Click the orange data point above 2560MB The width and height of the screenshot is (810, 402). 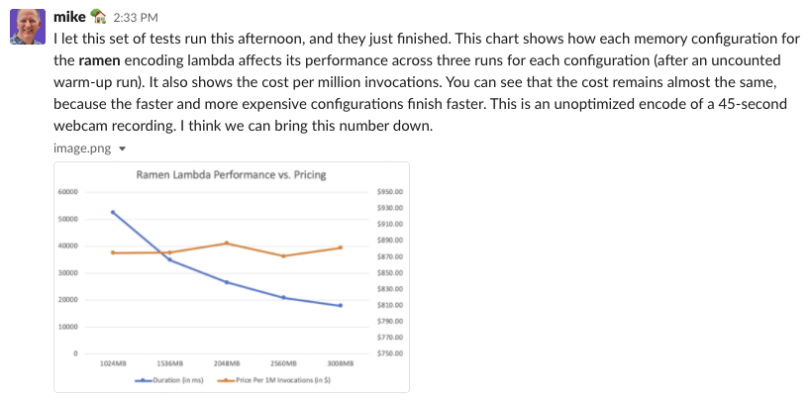pos(284,256)
